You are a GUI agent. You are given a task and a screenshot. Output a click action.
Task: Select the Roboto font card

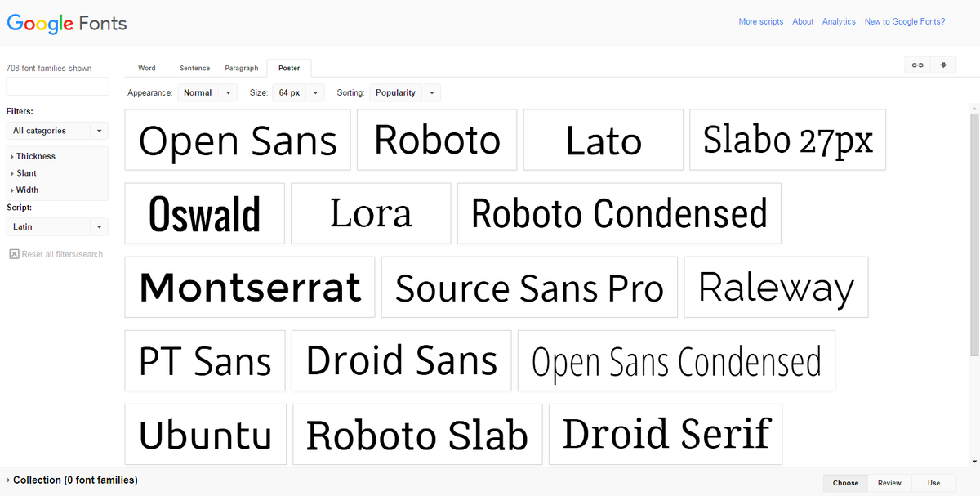coord(437,141)
